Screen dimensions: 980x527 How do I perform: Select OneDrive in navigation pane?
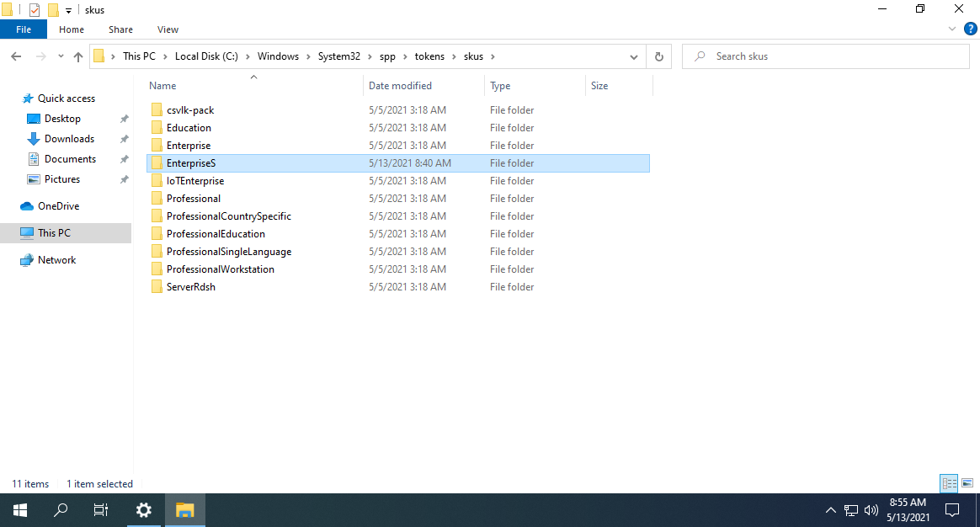pyautogui.click(x=58, y=206)
